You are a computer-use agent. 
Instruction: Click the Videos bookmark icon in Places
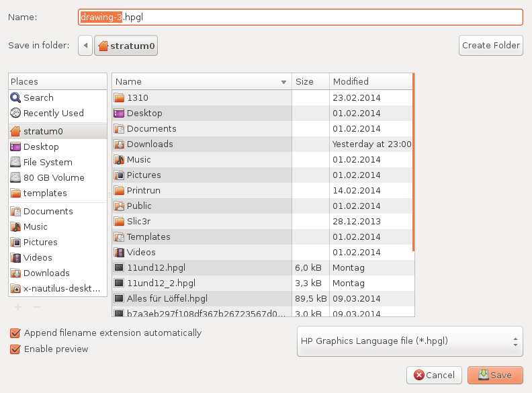pyautogui.click(x=15, y=257)
